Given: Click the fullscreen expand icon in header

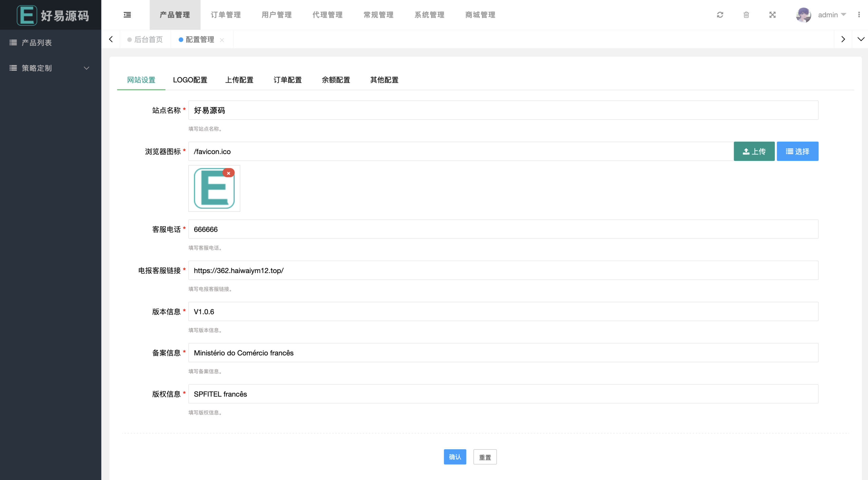Looking at the screenshot, I should point(772,15).
